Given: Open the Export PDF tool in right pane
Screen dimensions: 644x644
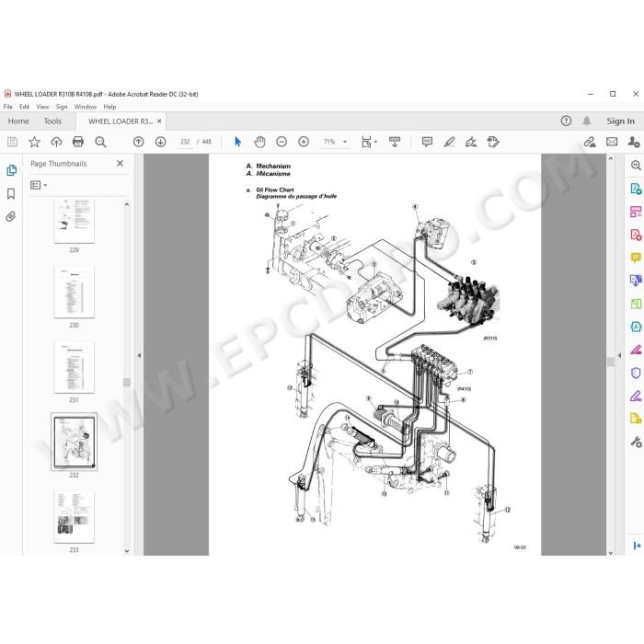Looking at the screenshot, I should (636, 189).
